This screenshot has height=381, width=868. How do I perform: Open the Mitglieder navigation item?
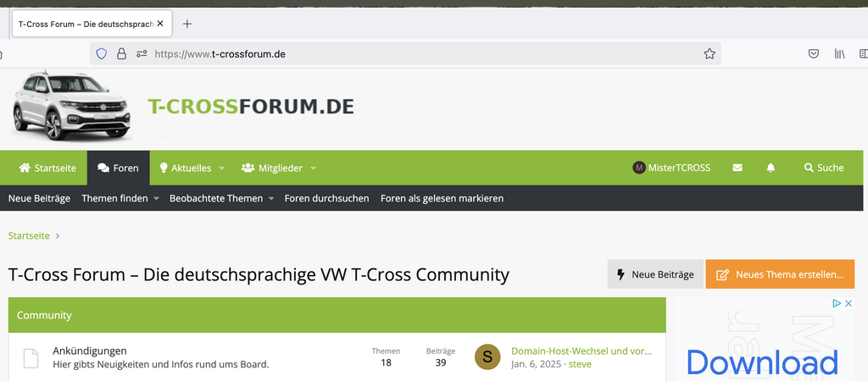click(x=273, y=168)
